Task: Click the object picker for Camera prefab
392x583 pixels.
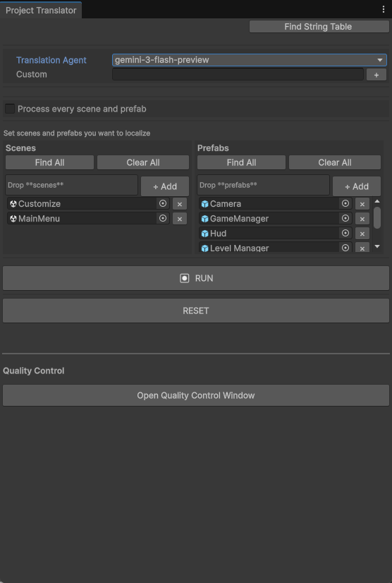Action: click(x=345, y=203)
